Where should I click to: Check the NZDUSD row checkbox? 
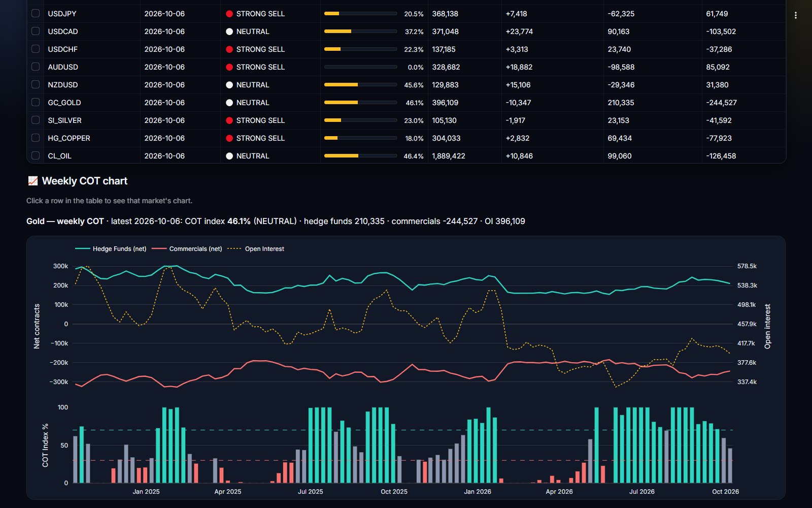[36, 84]
